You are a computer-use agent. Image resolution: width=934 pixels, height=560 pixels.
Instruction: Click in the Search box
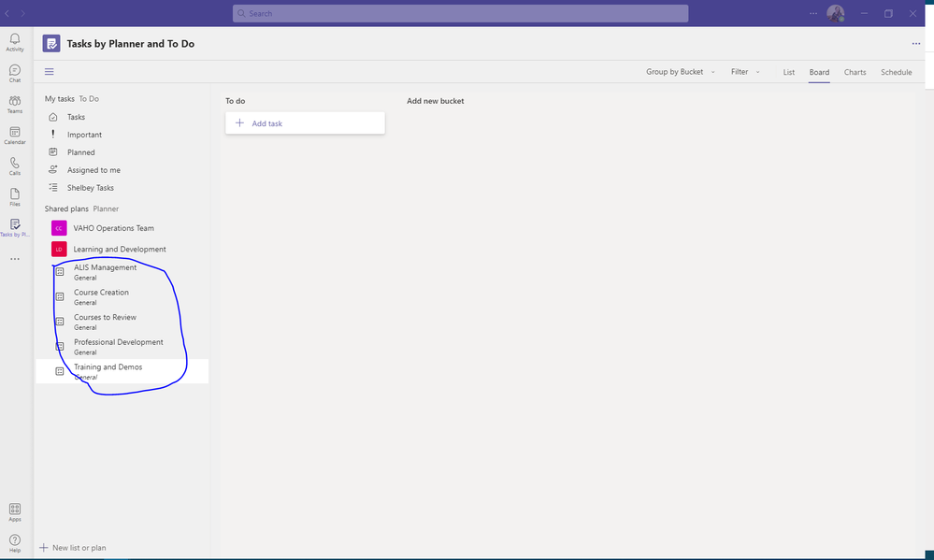click(460, 13)
